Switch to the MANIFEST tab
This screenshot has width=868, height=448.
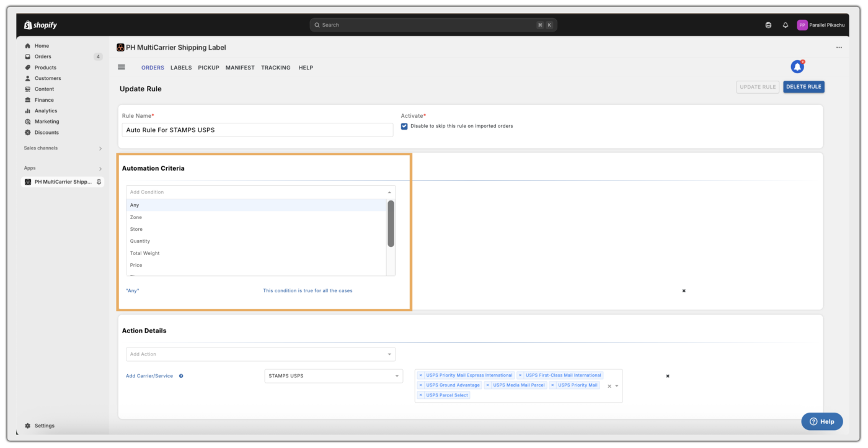pos(240,68)
